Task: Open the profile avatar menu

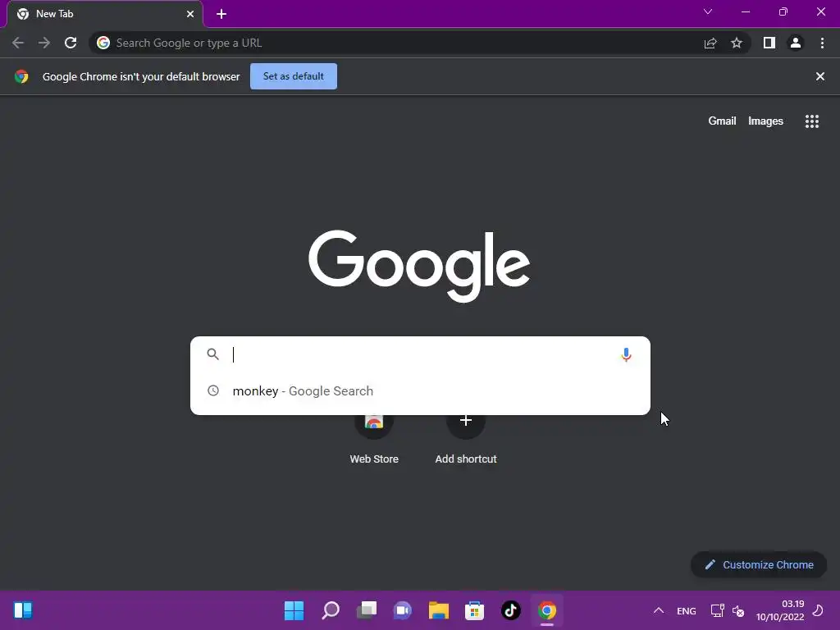Action: pos(796,43)
